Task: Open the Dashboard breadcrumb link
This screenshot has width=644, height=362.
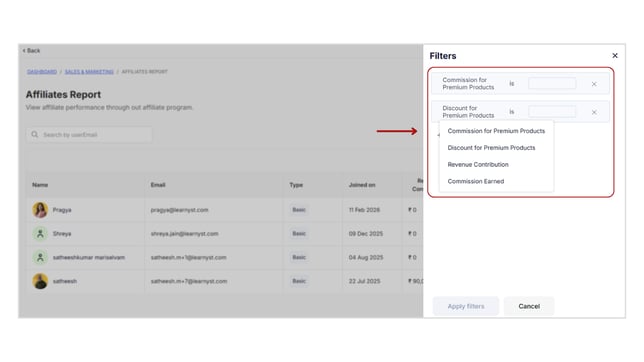Action: (x=42, y=72)
